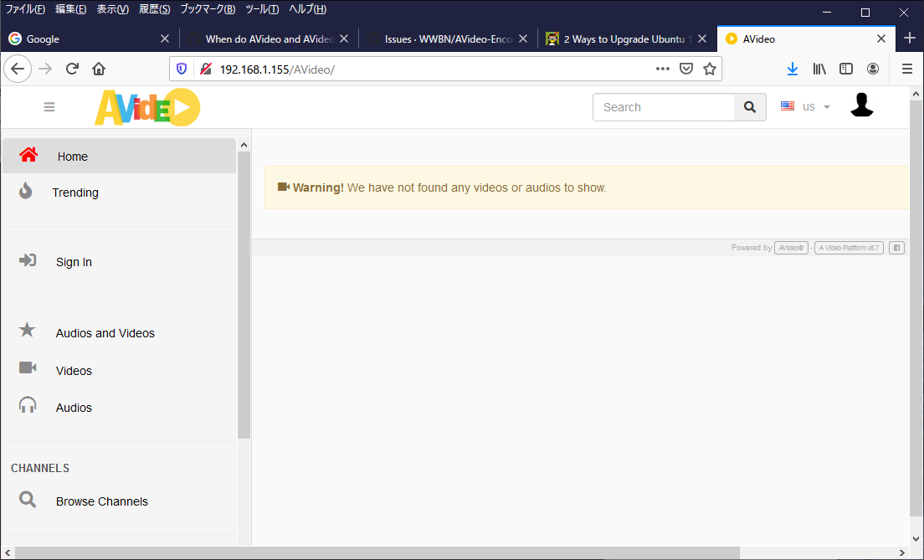Viewport: 924px width, 560px height.
Task: Close the '2 Ways to Upgrade Ubuntu' tab
Action: click(x=702, y=39)
